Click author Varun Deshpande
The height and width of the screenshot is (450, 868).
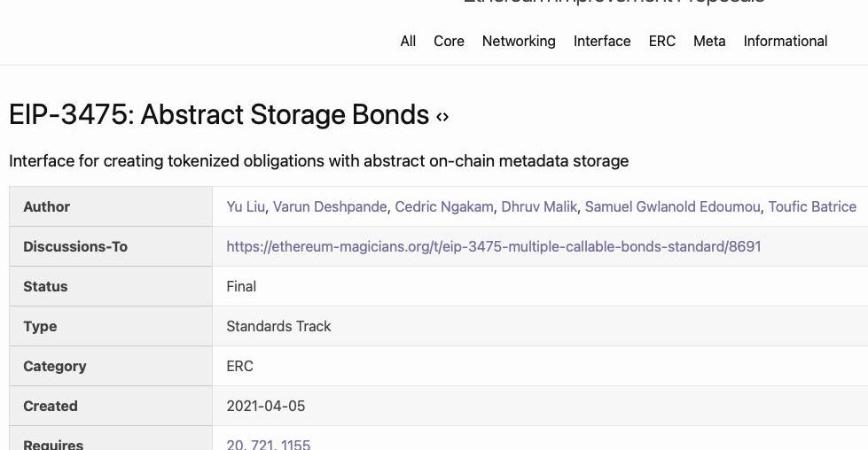coord(330,206)
